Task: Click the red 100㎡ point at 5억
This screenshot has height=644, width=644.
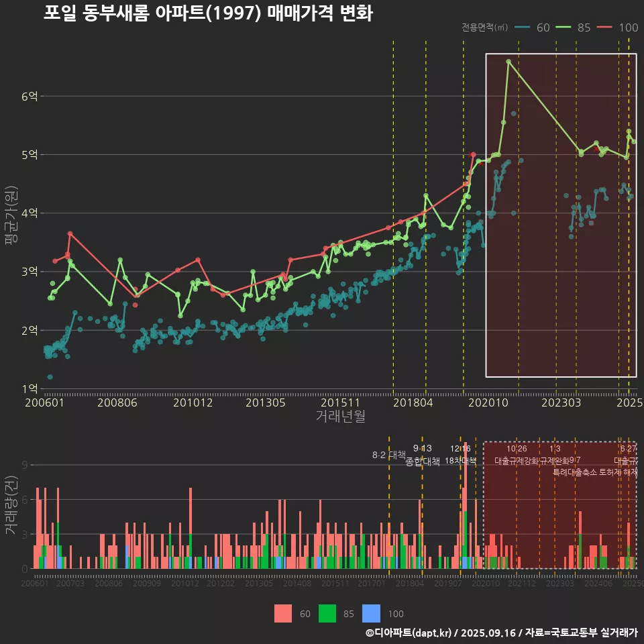Action: [473, 154]
